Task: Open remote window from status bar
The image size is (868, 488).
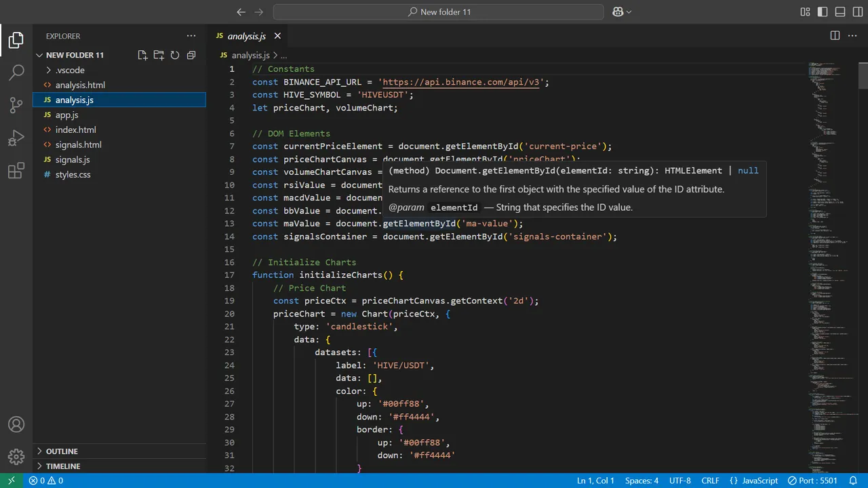Action: click(11, 481)
